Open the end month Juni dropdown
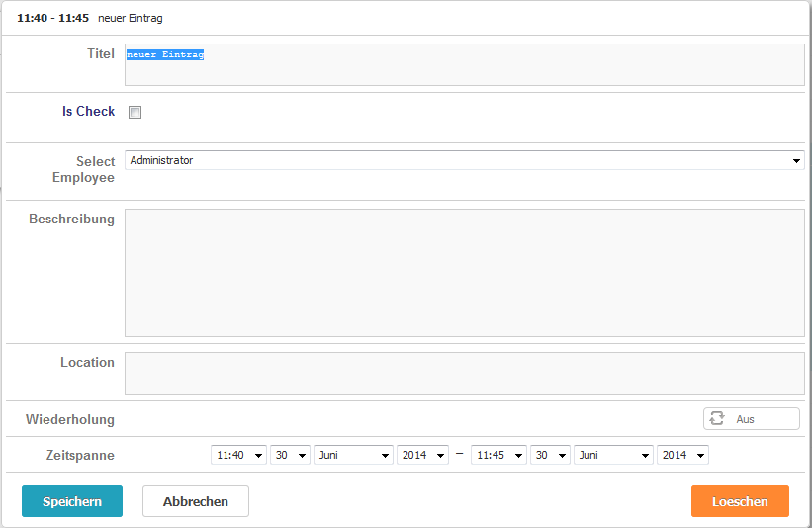 tap(613, 455)
